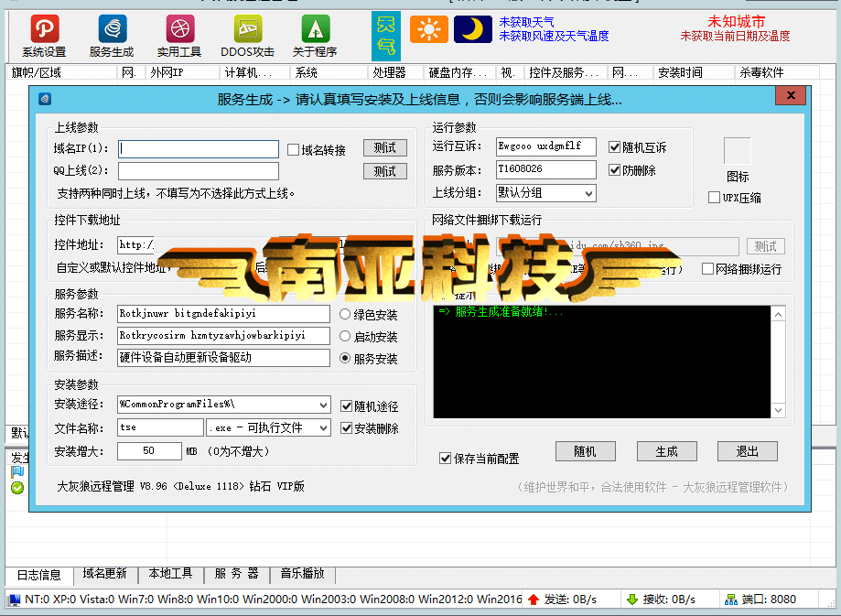Screen dimensions: 841x616
Task: Expand the 安装途径 dropdown
Action: [x=323, y=405]
